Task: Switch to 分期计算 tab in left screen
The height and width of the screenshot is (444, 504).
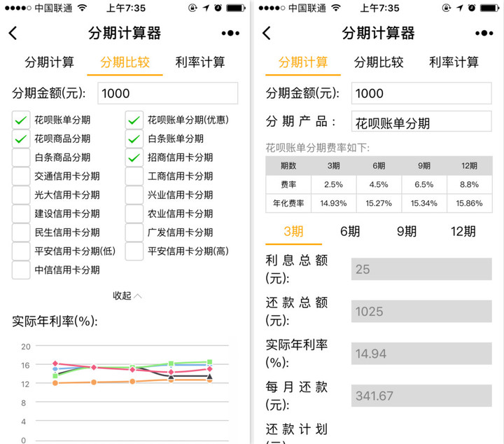Action: (50, 62)
